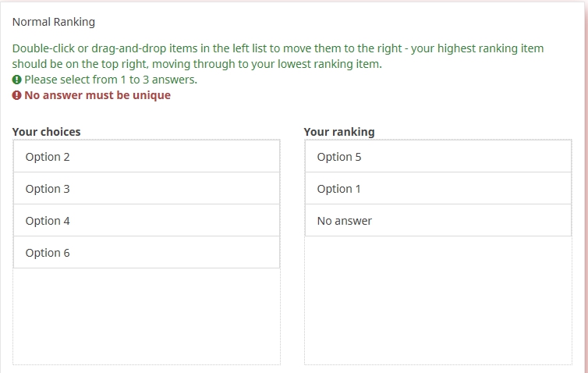Select the No answer ranking entry
Viewport: 588px width, 373px height.
[x=437, y=221]
